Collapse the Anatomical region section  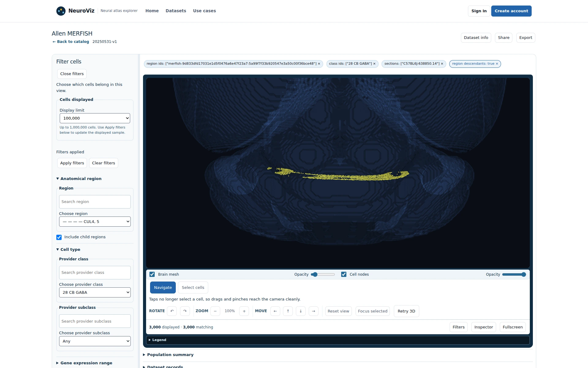tap(79, 179)
